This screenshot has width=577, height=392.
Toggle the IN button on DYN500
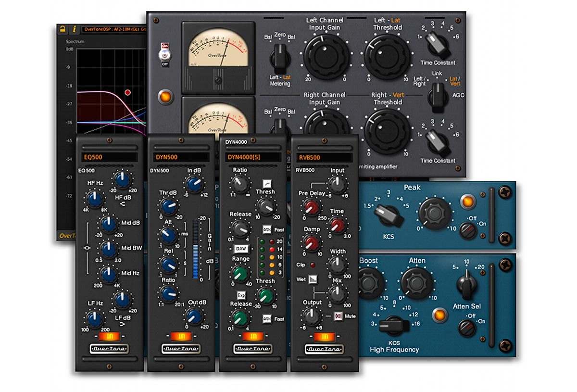click(x=181, y=336)
